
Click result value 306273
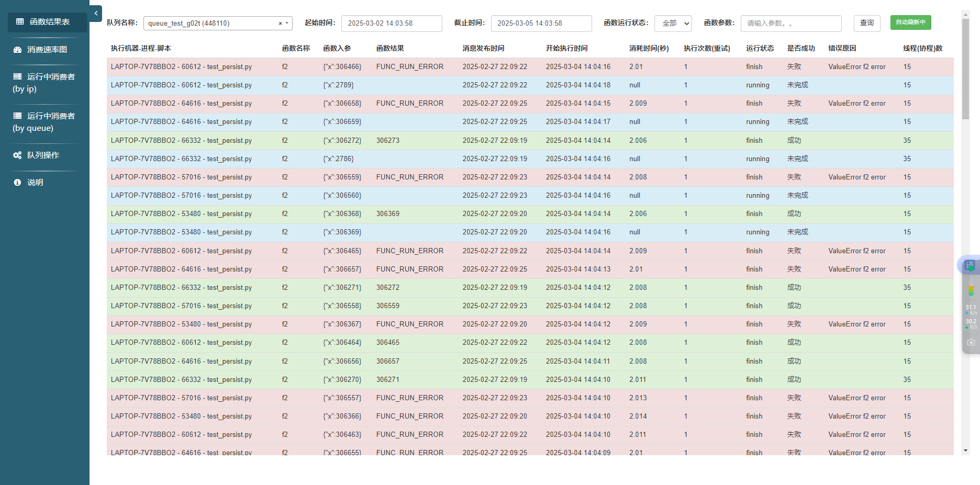(388, 141)
